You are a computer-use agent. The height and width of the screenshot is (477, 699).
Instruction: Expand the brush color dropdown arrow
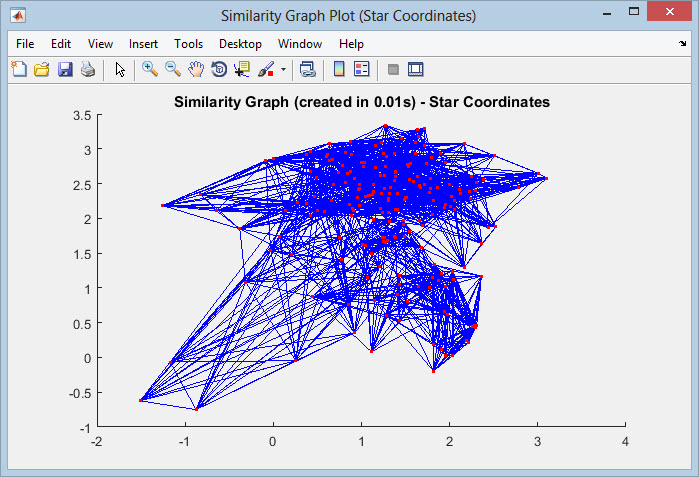(283, 69)
